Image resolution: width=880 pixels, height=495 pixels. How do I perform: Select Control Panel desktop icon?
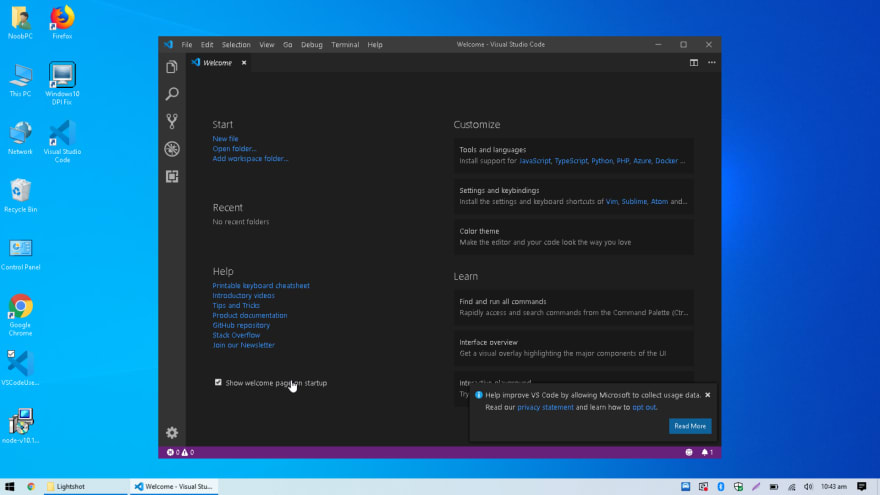20,254
